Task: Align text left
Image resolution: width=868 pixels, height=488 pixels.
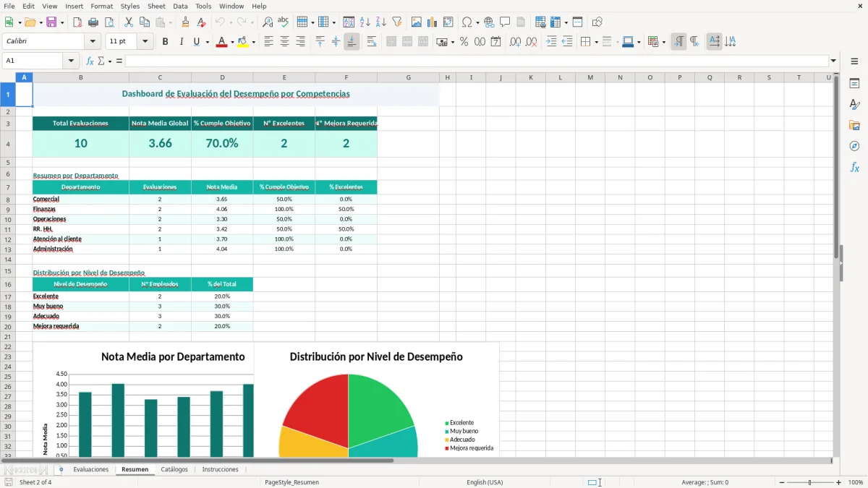Action: [x=268, y=42]
